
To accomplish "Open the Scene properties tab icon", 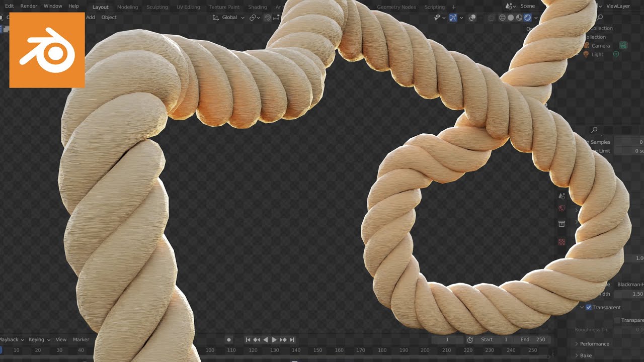I will pyautogui.click(x=561, y=196).
